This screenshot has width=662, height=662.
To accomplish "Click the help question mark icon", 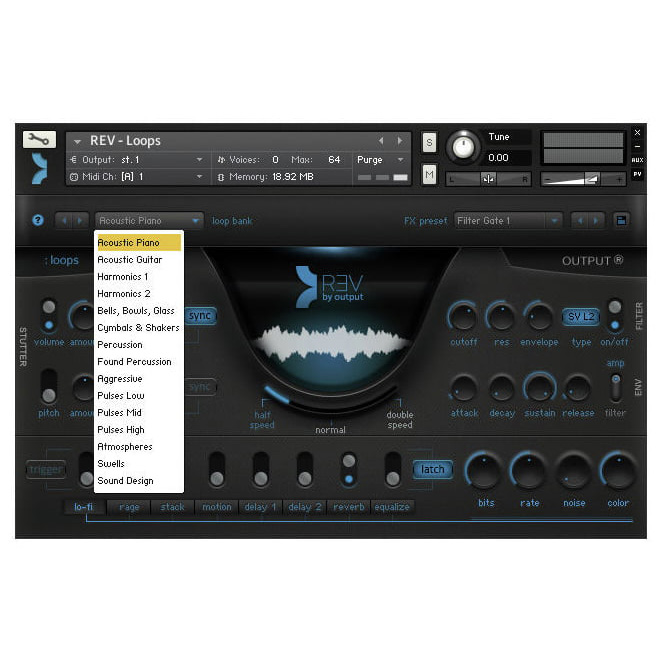I will [x=38, y=220].
